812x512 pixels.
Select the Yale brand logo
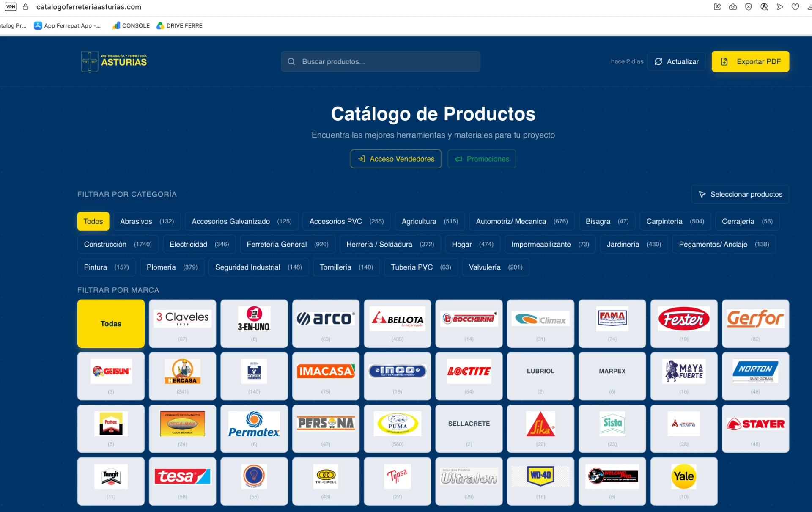tap(684, 481)
